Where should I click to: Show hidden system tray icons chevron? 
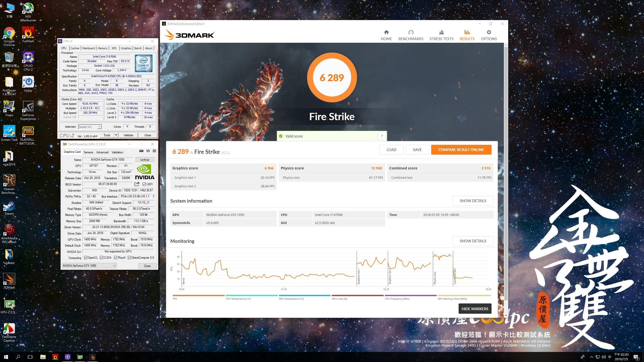(x=592, y=357)
